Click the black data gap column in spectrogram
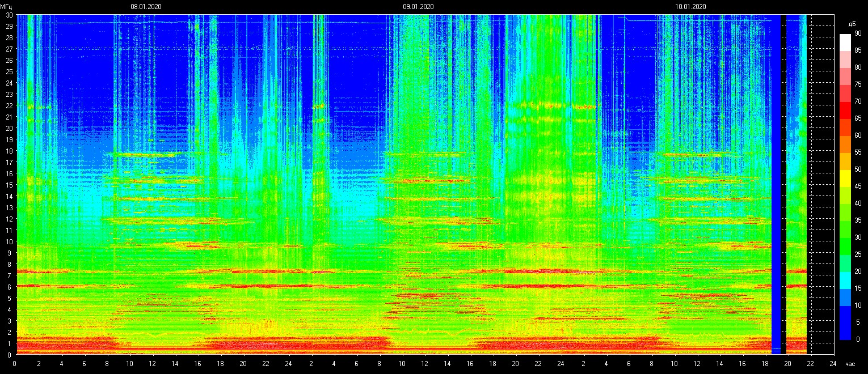Image resolution: width=868 pixels, height=374 pixels. (783, 181)
